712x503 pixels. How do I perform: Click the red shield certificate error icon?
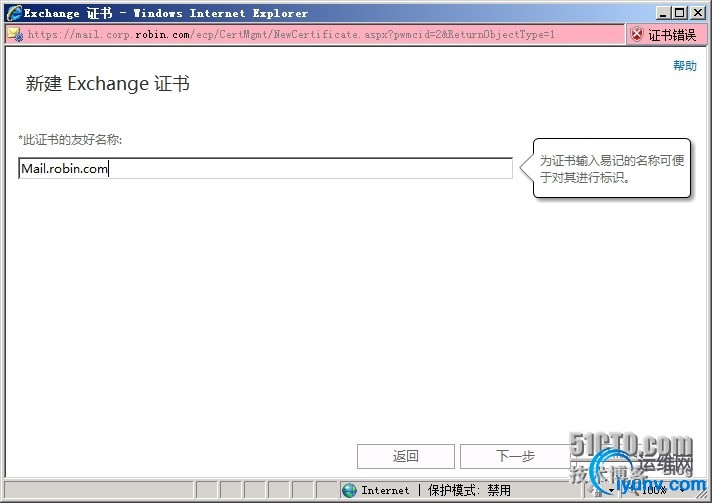[x=638, y=35]
